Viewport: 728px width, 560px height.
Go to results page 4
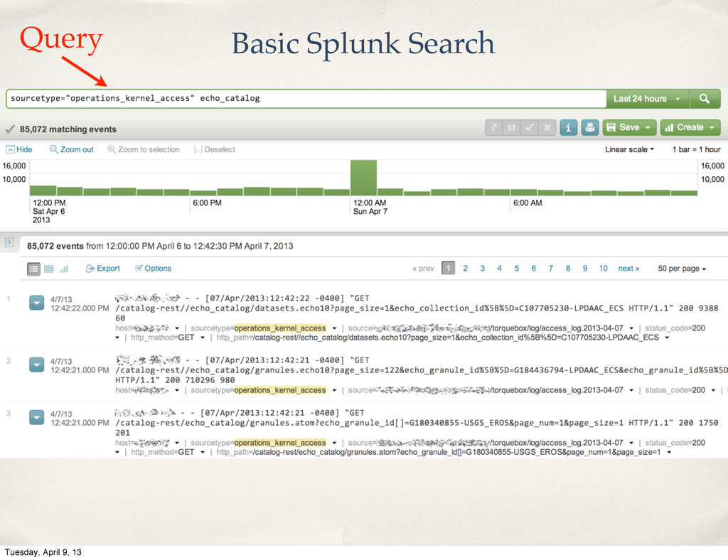point(500,269)
